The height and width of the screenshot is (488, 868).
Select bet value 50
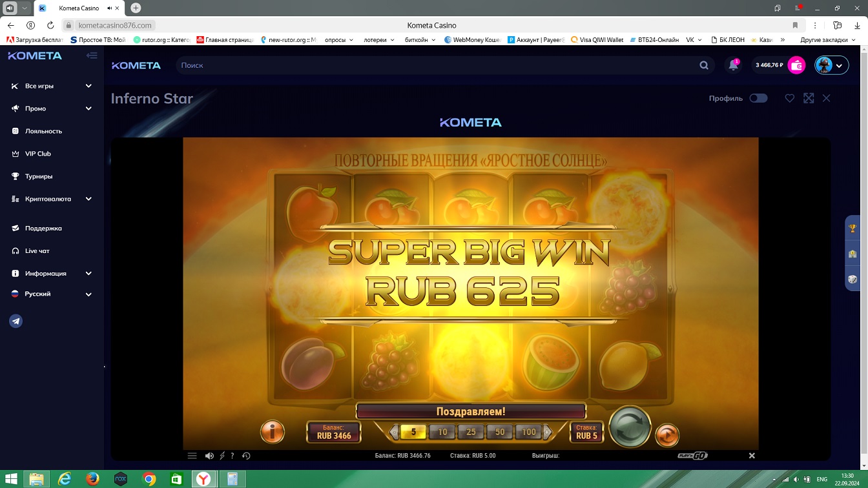point(500,432)
